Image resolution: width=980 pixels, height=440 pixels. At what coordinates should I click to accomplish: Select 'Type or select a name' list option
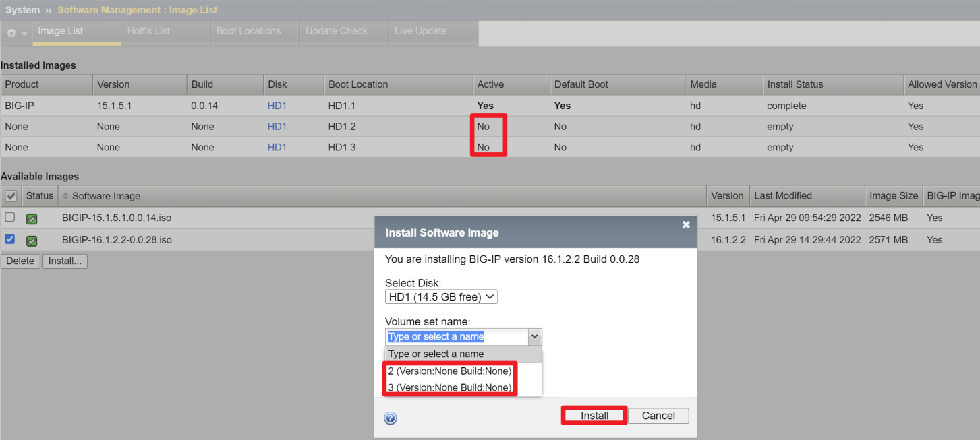click(x=463, y=354)
